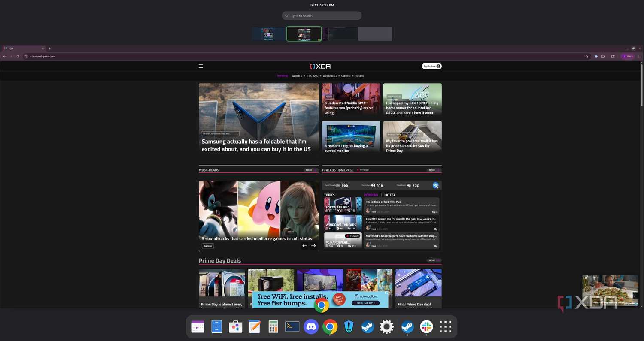
Task: Open the Software store in the dock
Action: [x=235, y=327]
